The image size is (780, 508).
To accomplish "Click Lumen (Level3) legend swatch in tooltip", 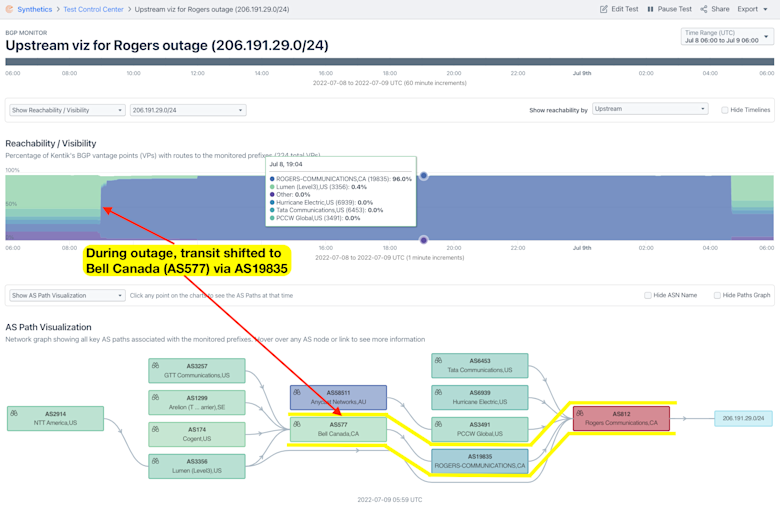I will [272, 187].
